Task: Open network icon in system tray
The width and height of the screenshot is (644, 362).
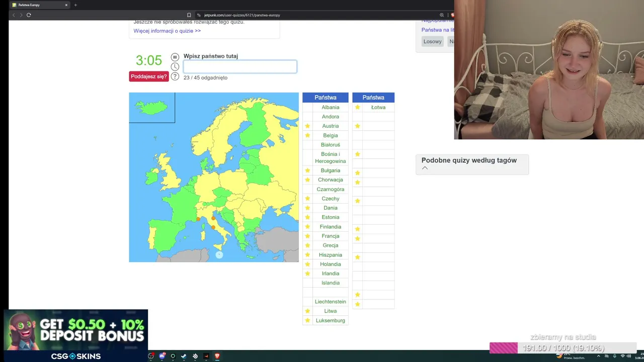Action: [623, 356]
